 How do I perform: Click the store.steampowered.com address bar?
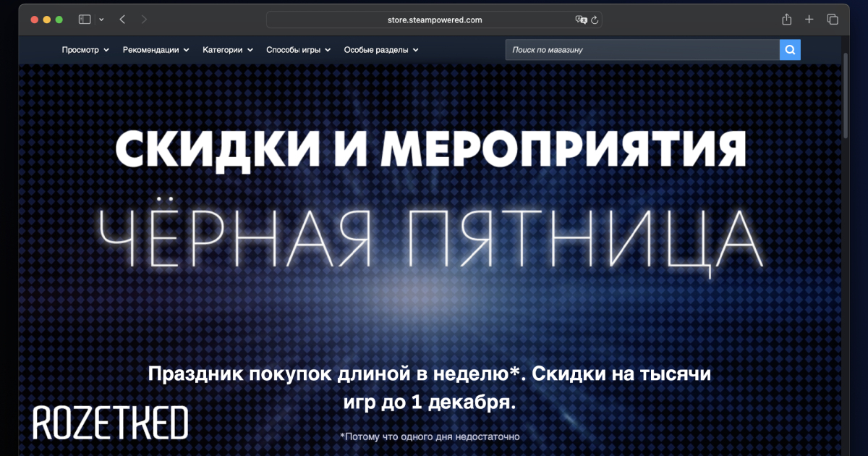pos(434,20)
